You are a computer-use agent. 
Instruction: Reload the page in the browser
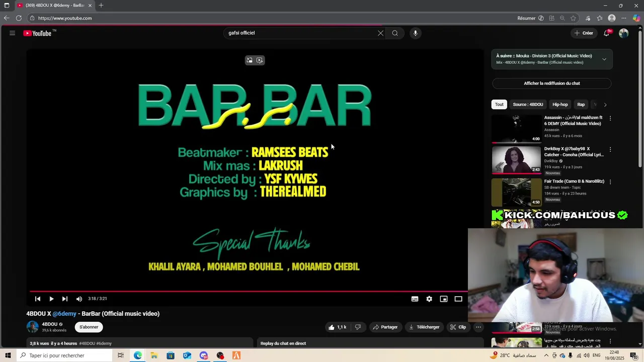click(19, 18)
